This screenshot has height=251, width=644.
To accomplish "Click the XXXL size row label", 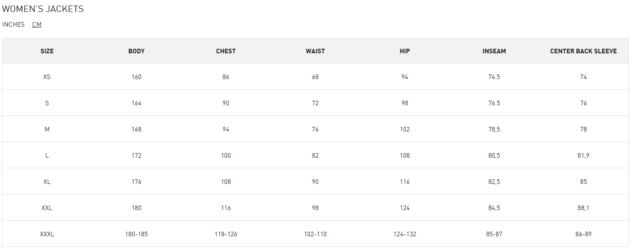I will 47,234.
